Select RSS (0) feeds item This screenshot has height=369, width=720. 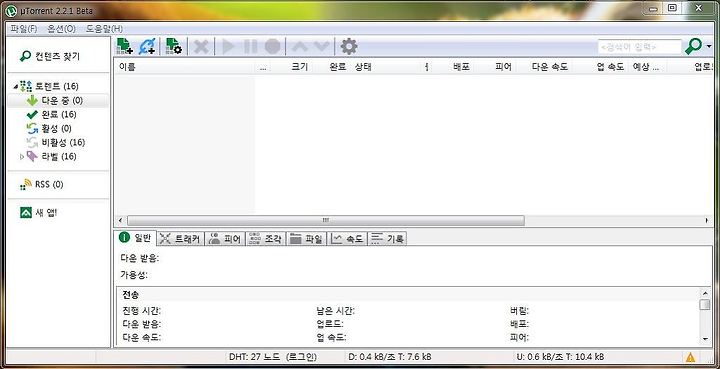tap(42, 184)
